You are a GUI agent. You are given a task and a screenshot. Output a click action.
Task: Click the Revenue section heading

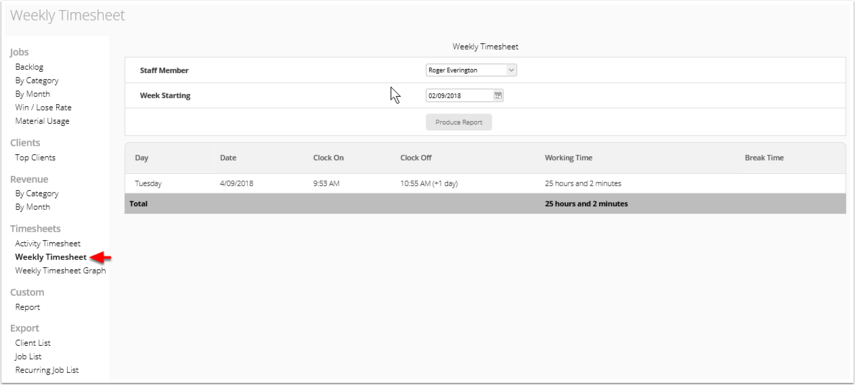point(29,179)
